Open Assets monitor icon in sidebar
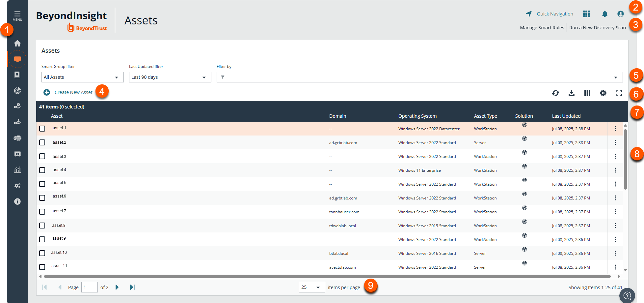The height and width of the screenshot is (303, 644). pos(17,59)
